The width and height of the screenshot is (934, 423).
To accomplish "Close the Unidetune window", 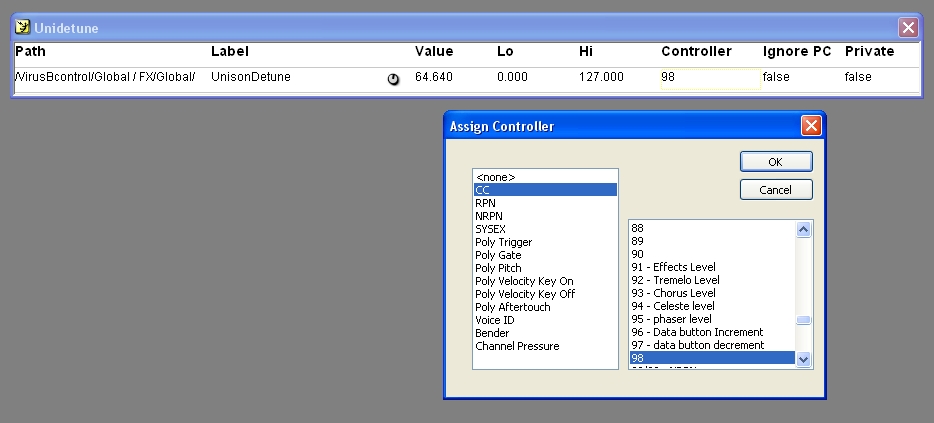I will click(908, 27).
